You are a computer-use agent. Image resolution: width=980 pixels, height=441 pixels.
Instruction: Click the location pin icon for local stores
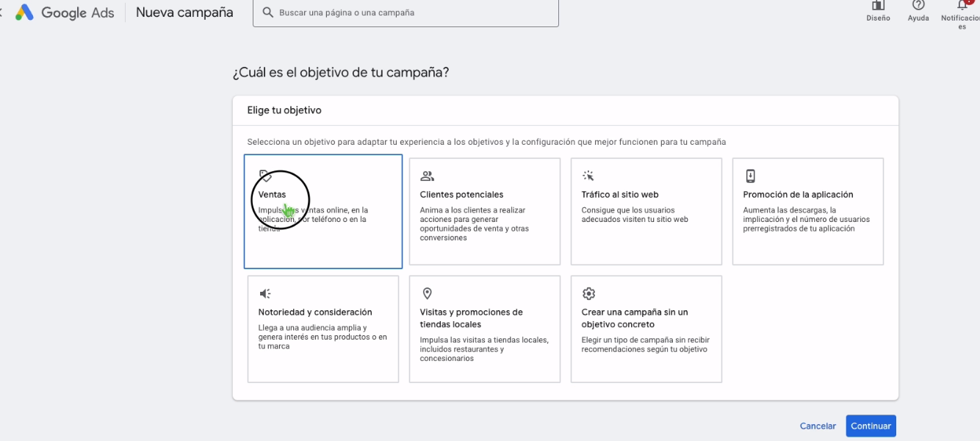pyautogui.click(x=427, y=293)
